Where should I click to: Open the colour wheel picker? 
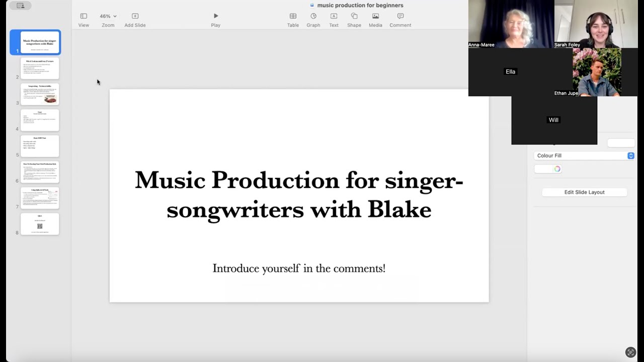[557, 169]
